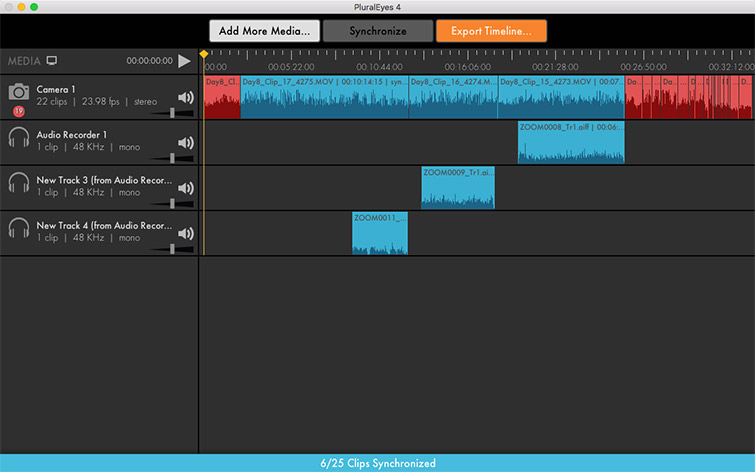Click the yellow minimize window button
The width and height of the screenshot is (755, 472).
(x=21, y=7)
